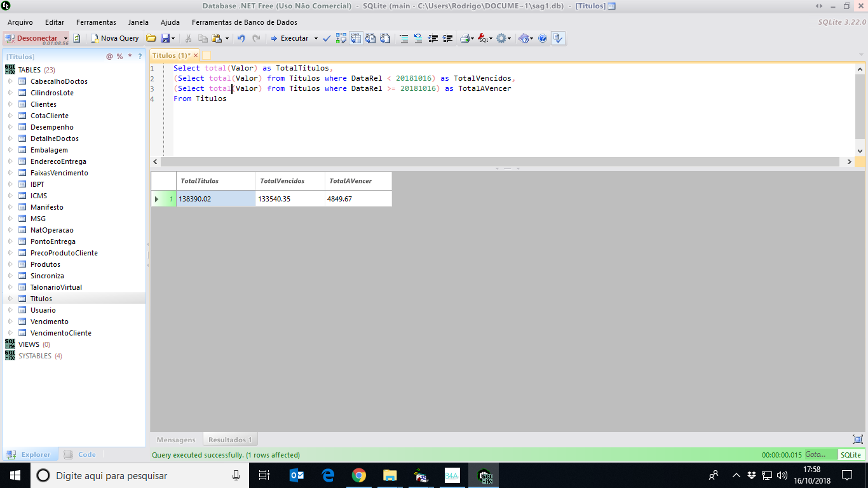Select the Titulos table in tree

(x=41, y=299)
